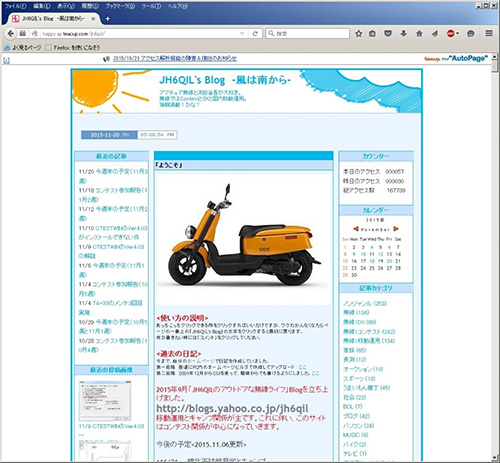Click the vertical scrollbar down arrow
500x463 pixels.
click(x=495, y=458)
